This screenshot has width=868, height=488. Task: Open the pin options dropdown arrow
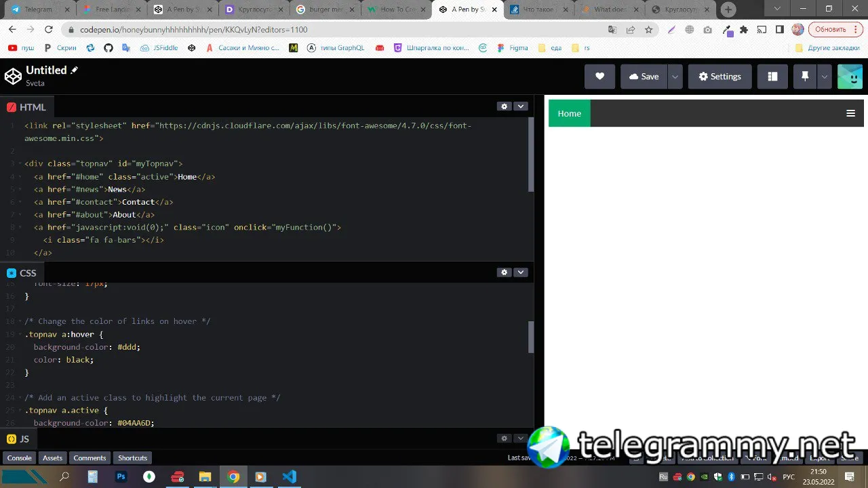825,77
